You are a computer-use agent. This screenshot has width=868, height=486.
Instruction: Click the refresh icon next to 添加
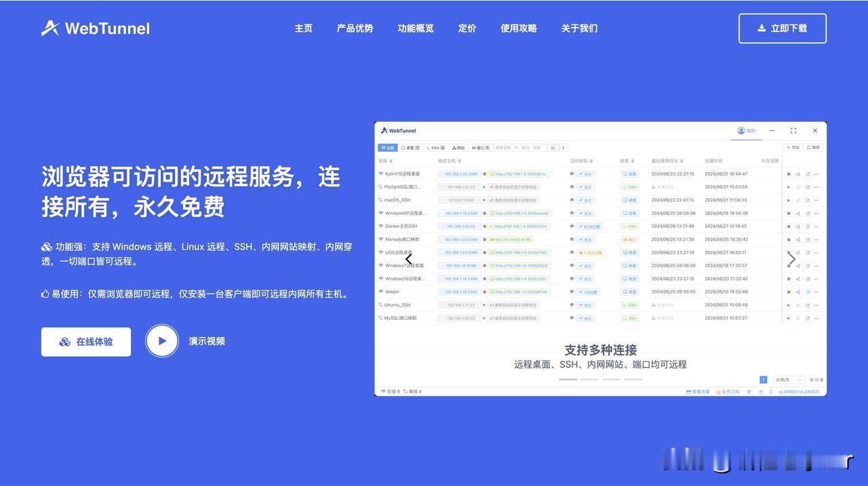(809, 146)
